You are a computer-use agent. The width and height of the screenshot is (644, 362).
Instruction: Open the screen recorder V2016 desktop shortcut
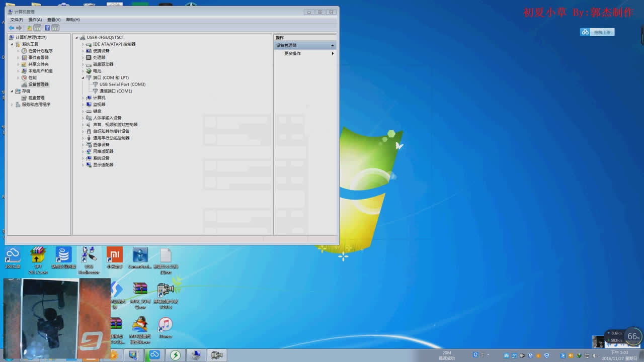tap(166, 295)
